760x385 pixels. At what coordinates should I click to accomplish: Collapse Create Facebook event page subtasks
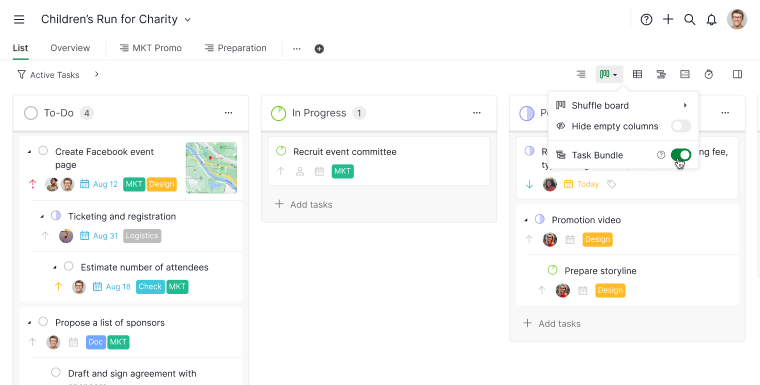(x=29, y=152)
